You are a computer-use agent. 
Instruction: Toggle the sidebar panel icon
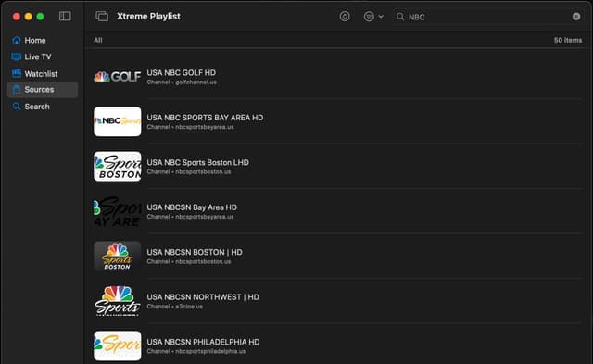tap(65, 17)
